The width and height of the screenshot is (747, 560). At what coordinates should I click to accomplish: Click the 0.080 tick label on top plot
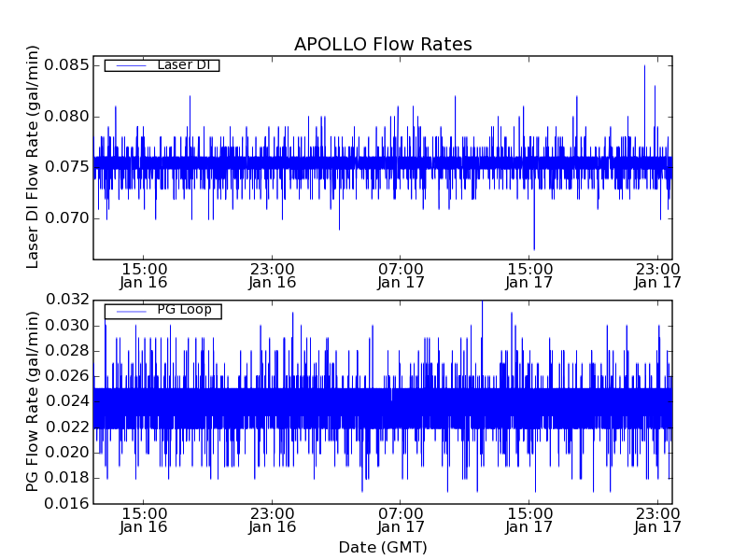pos(66,116)
